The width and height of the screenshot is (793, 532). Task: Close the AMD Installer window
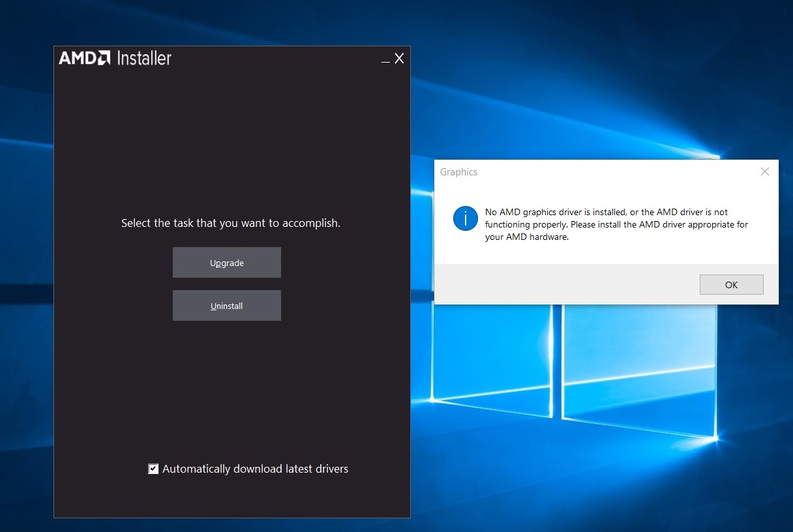coord(399,59)
